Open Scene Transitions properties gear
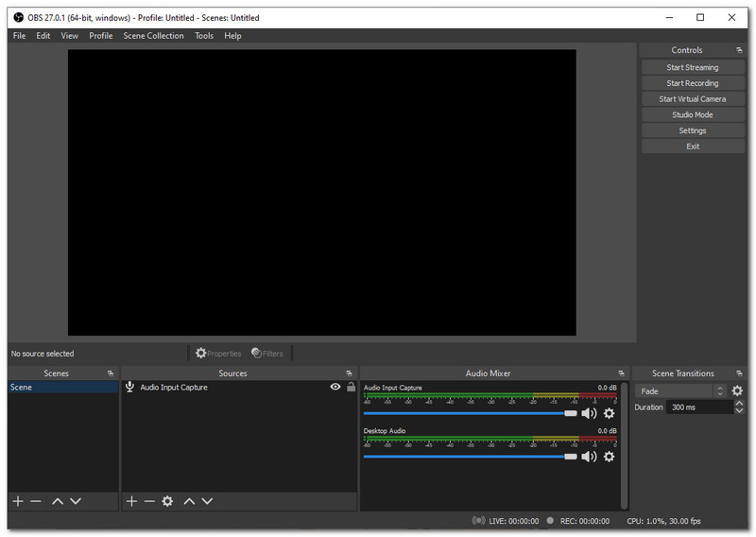 (x=737, y=390)
